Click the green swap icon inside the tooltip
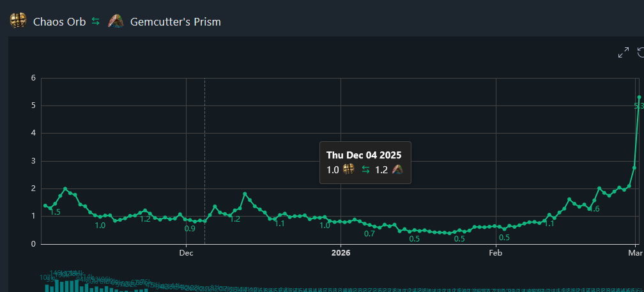The height and width of the screenshot is (292, 644). (365, 169)
